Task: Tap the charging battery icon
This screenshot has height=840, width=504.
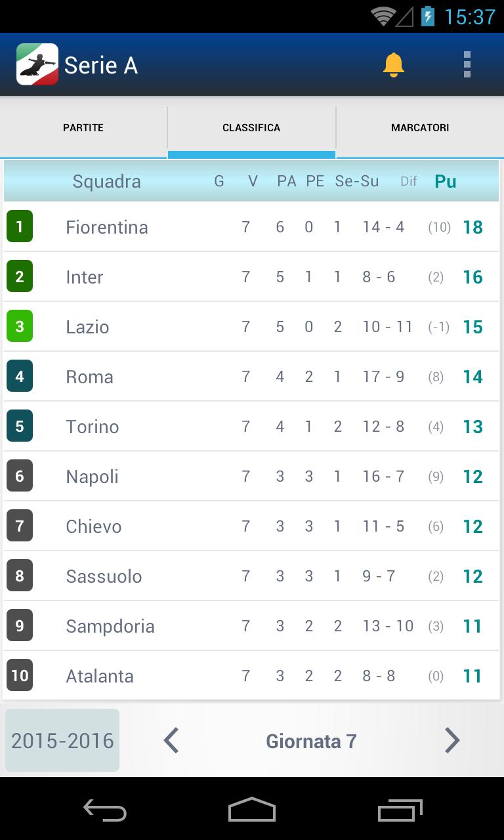Action: click(427, 16)
